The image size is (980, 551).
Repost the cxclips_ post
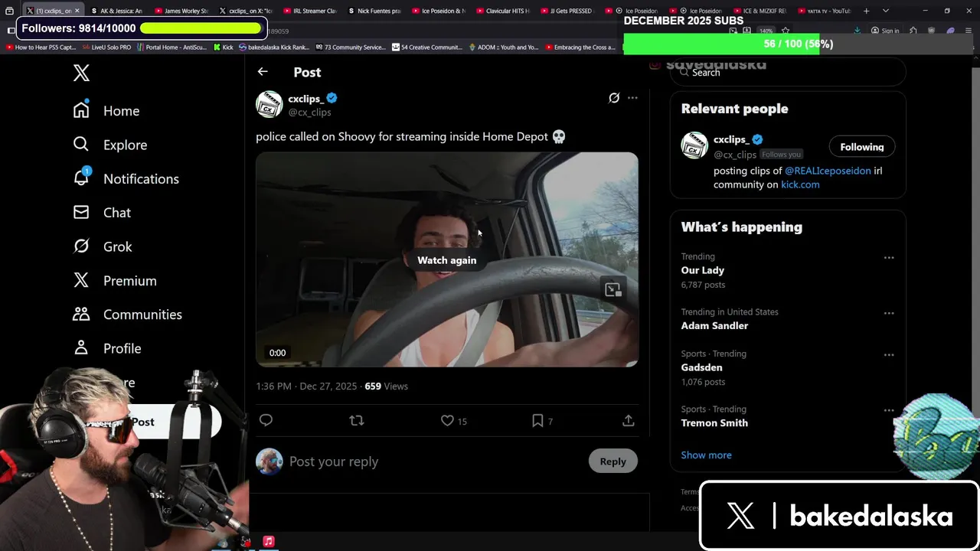[357, 420]
